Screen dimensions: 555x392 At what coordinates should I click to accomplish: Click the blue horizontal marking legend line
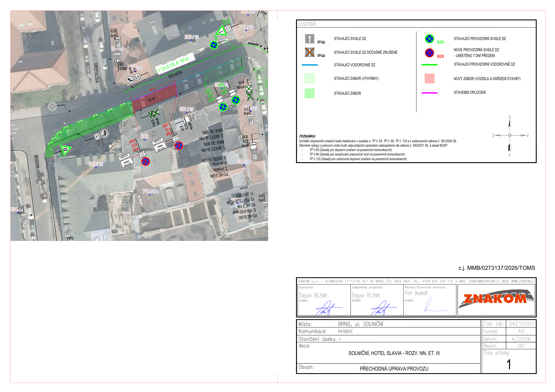309,65
